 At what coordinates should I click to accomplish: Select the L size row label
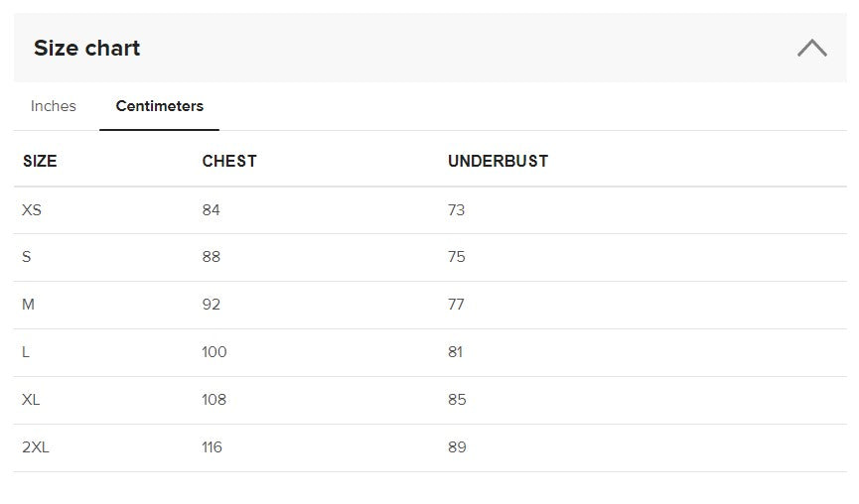[x=26, y=352]
